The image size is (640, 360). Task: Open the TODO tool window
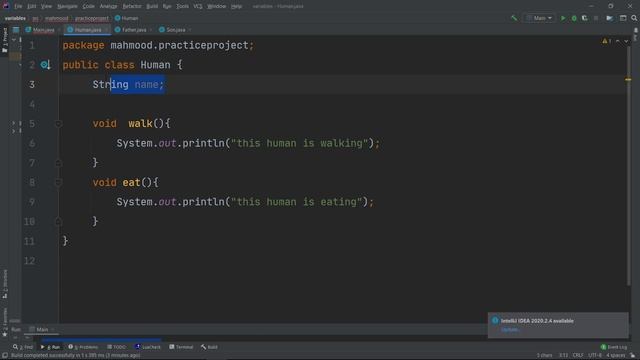coord(117,347)
